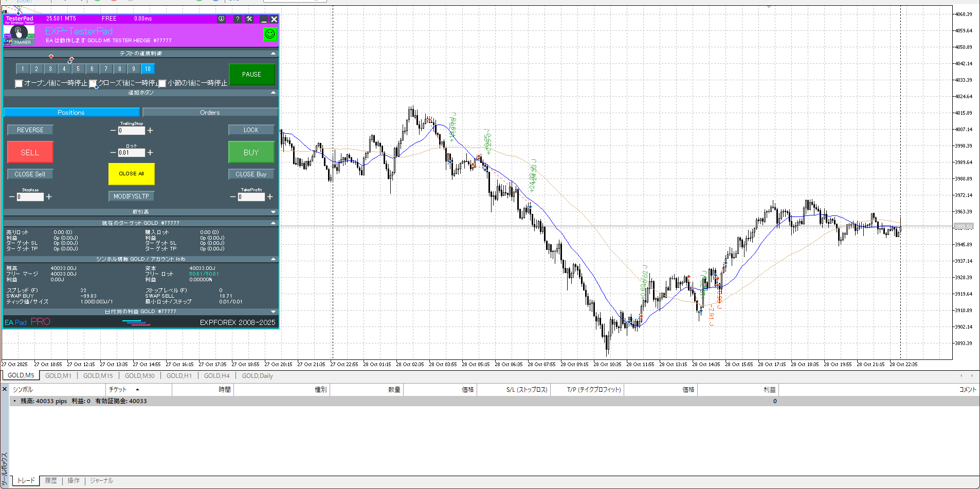
Task: Expand the 取引表 section
Action: (x=273, y=212)
